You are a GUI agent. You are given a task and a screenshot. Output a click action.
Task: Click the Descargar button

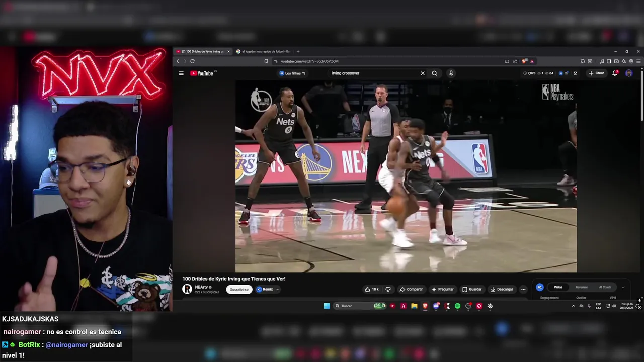click(x=502, y=289)
